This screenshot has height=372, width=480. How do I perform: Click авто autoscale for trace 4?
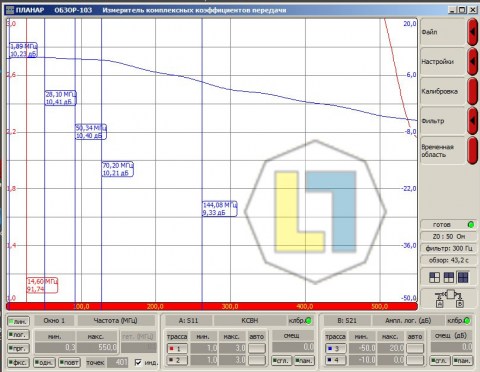point(415,360)
